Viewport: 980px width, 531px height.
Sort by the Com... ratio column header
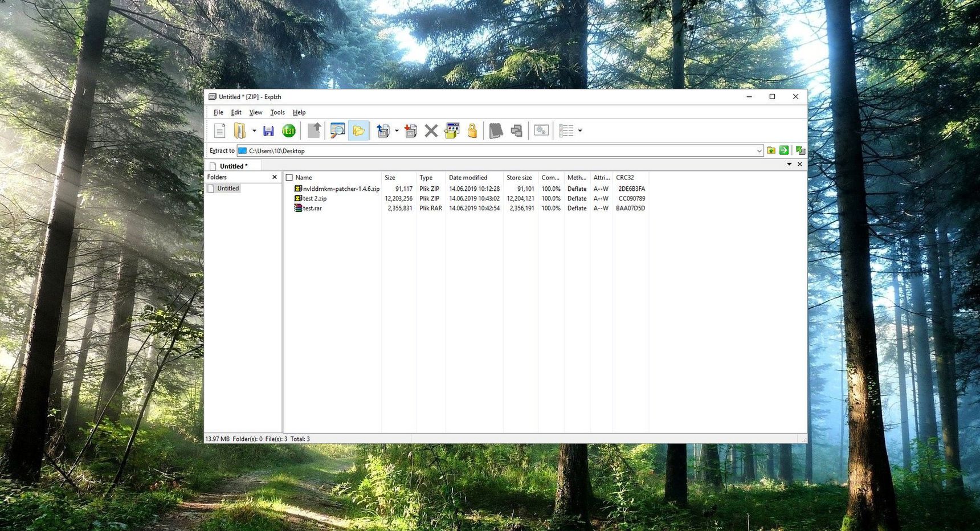tap(551, 178)
